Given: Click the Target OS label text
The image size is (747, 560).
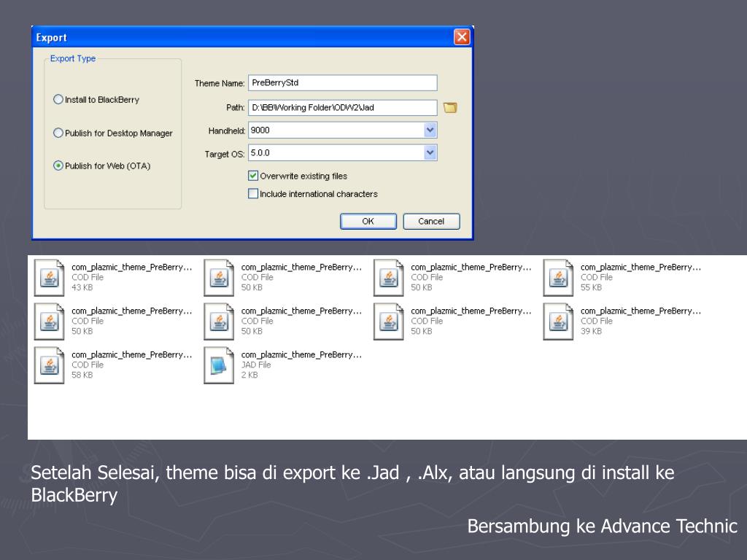Looking at the screenshot, I should pos(225,155).
